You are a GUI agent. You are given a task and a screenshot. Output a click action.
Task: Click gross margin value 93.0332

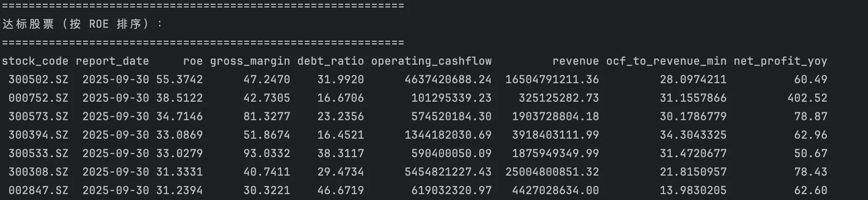click(x=267, y=154)
